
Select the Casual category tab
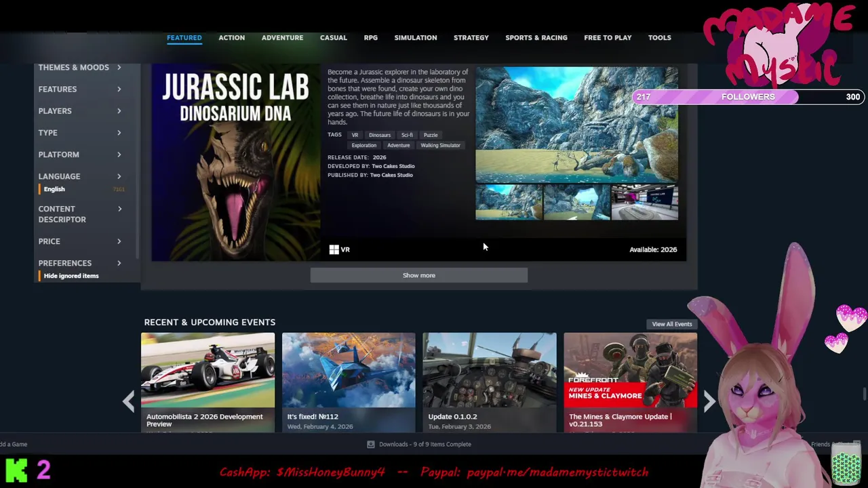[x=333, y=38]
